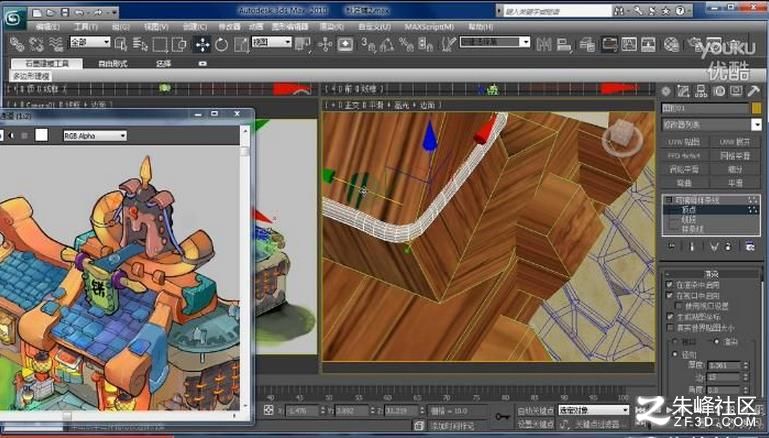
Task: Toggle the Window/Crossing selection icon
Action: click(x=179, y=44)
